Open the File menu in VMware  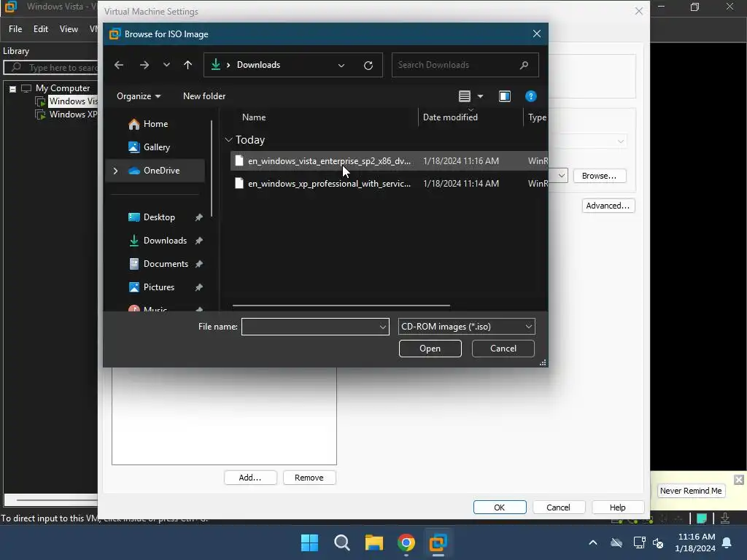pos(15,29)
